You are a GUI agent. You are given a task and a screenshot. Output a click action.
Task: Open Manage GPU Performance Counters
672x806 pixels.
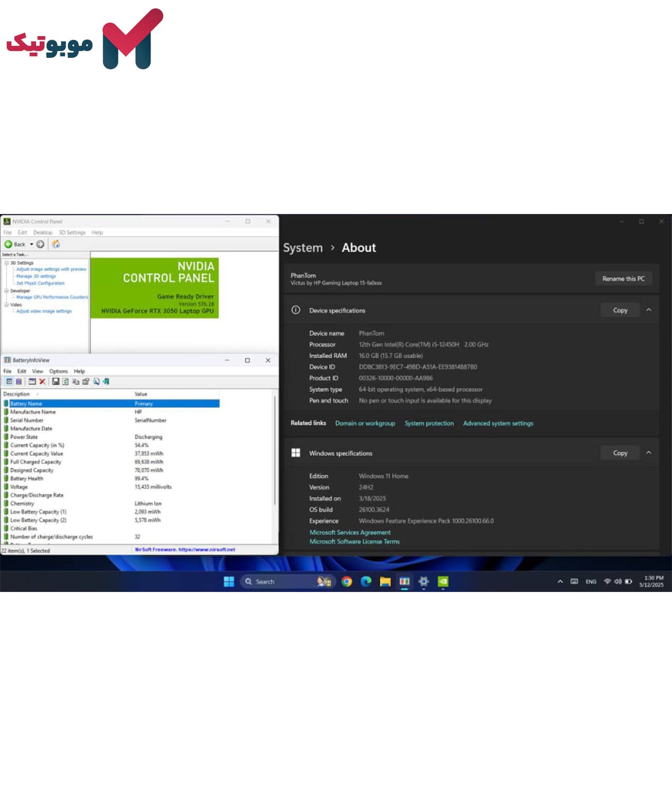52,298
